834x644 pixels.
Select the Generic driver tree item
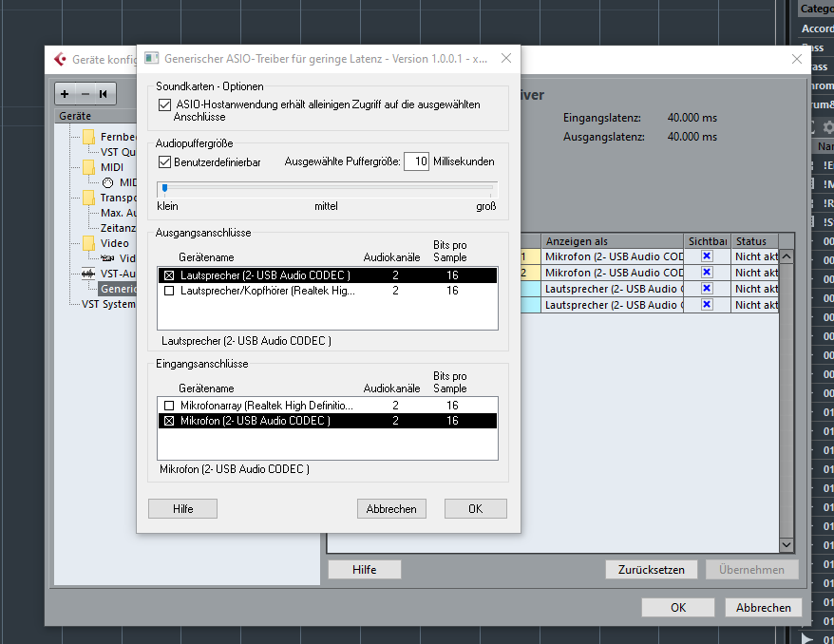pos(118,288)
